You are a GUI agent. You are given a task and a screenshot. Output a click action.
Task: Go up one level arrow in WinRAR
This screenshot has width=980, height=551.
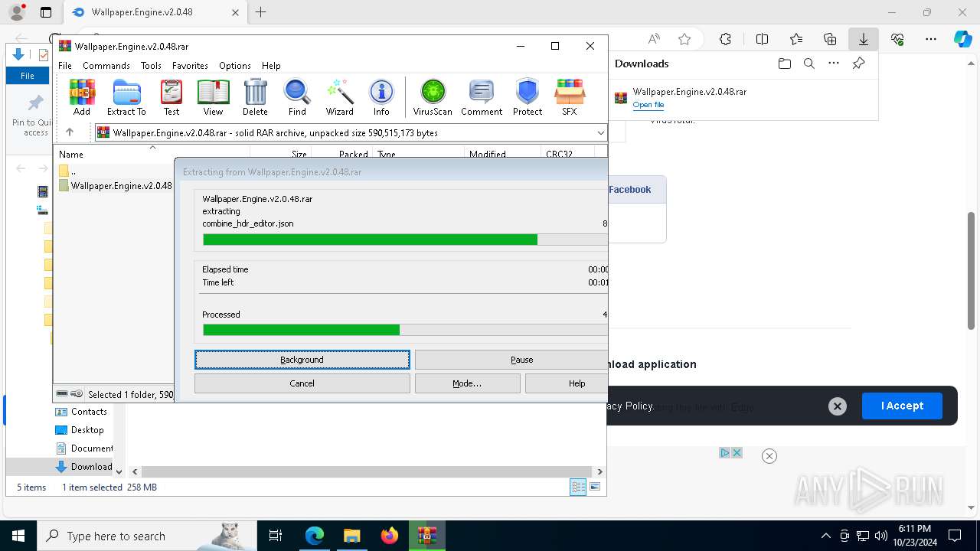click(70, 132)
